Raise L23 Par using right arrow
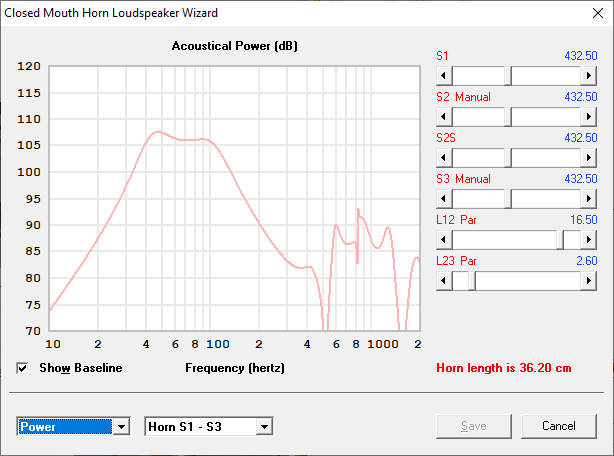This screenshot has width=614, height=456. [589, 281]
